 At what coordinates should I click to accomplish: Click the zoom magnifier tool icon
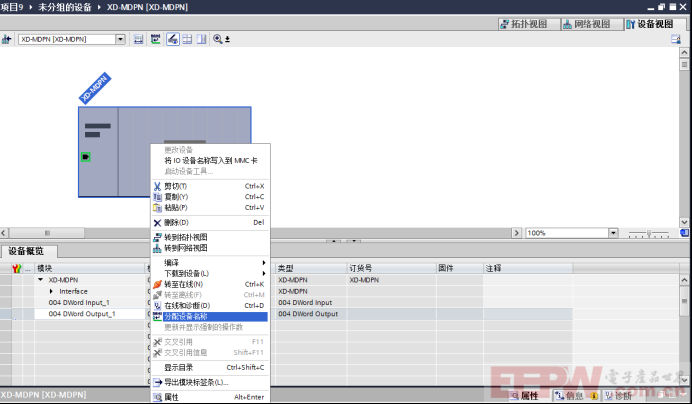tap(218, 39)
